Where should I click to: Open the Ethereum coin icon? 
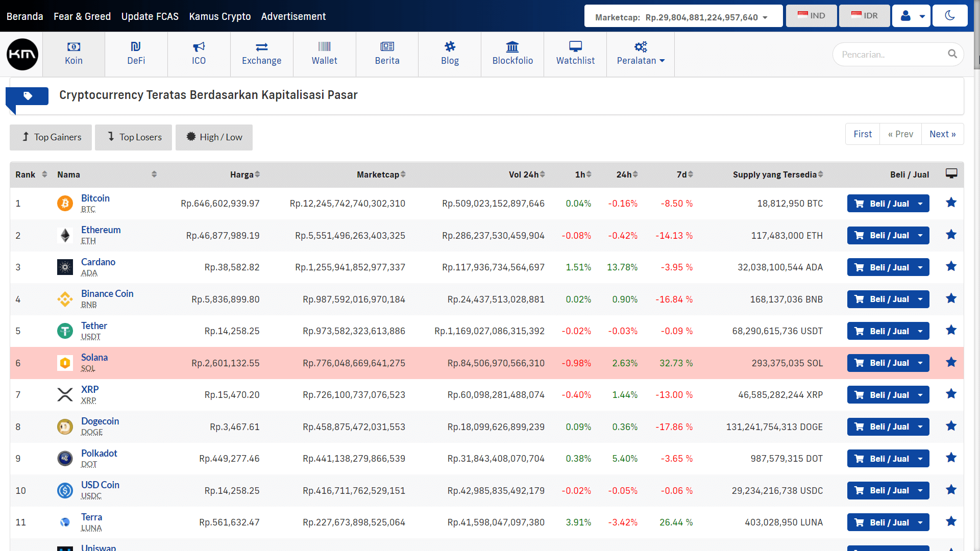pos(65,235)
